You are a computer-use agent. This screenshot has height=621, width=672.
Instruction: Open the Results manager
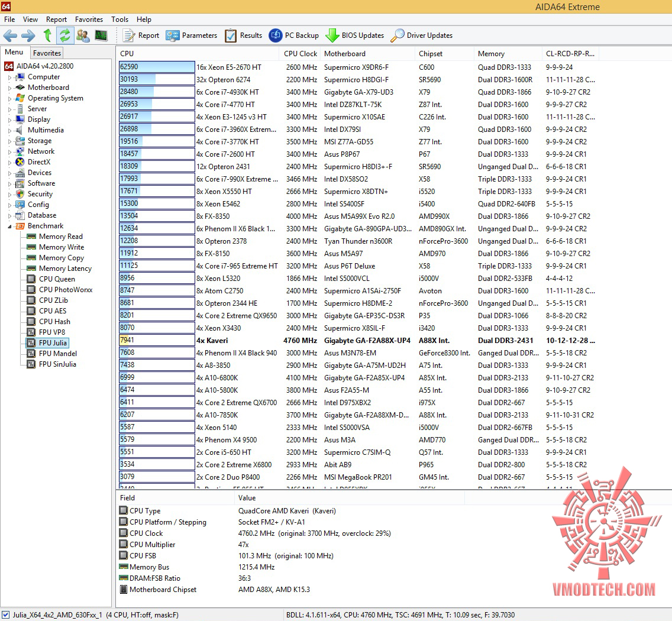[x=244, y=35]
